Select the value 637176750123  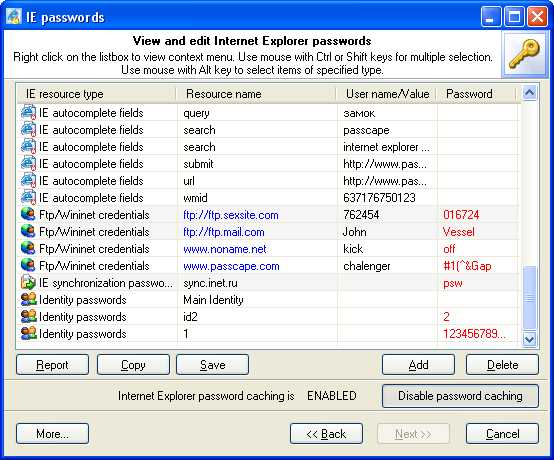[x=379, y=197]
